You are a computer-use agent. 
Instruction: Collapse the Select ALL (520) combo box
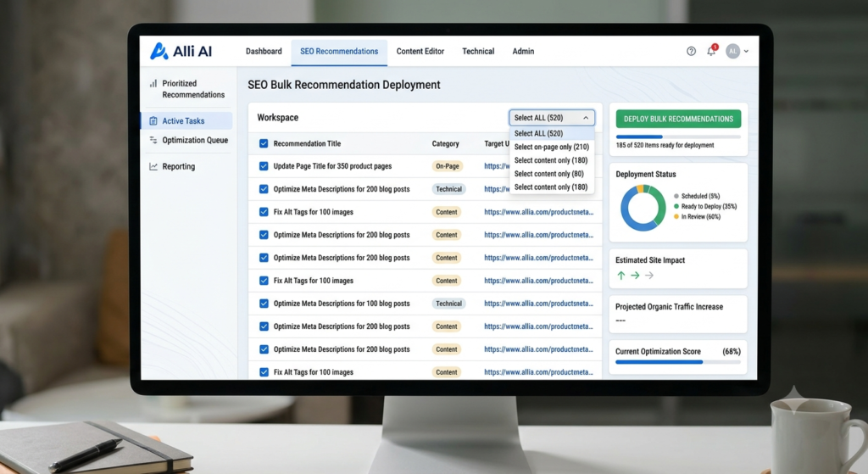point(552,117)
